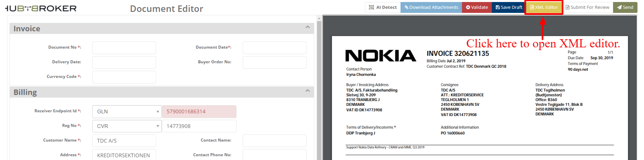
Task: Focus the Document No input field
Action: 124,48
